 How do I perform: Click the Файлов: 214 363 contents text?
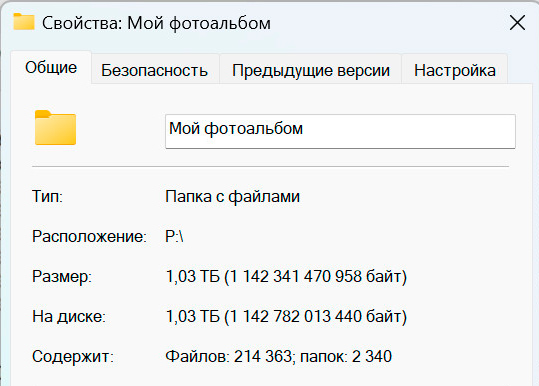point(229,356)
